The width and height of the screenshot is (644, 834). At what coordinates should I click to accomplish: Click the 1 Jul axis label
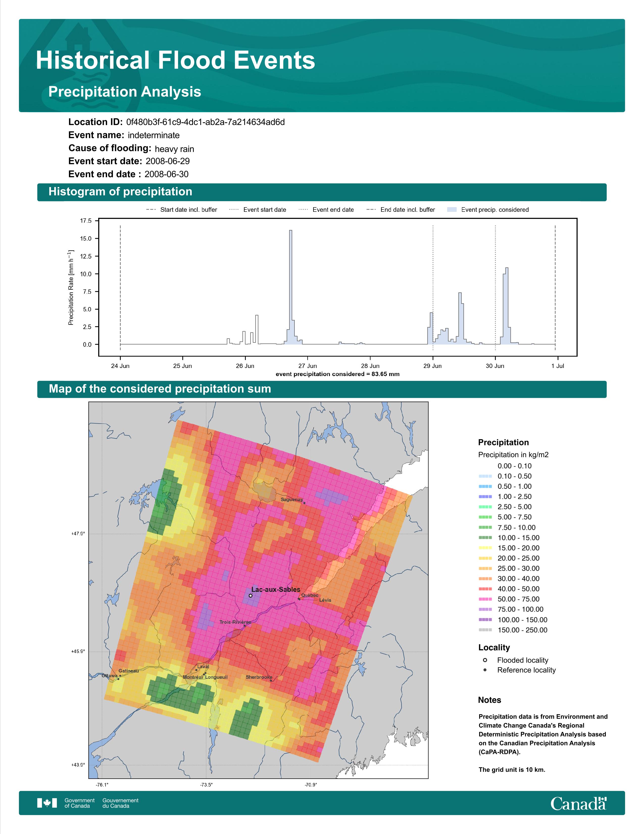557,366
